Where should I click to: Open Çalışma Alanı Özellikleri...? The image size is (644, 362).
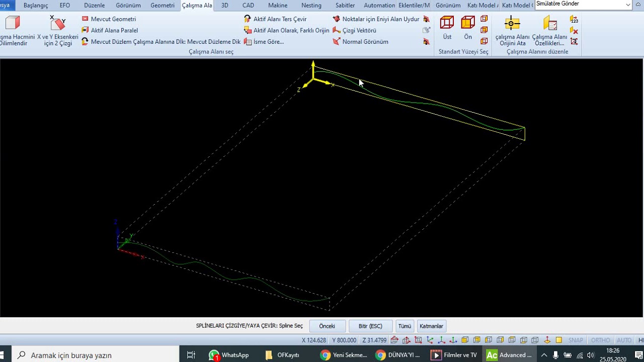pos(549,31)
